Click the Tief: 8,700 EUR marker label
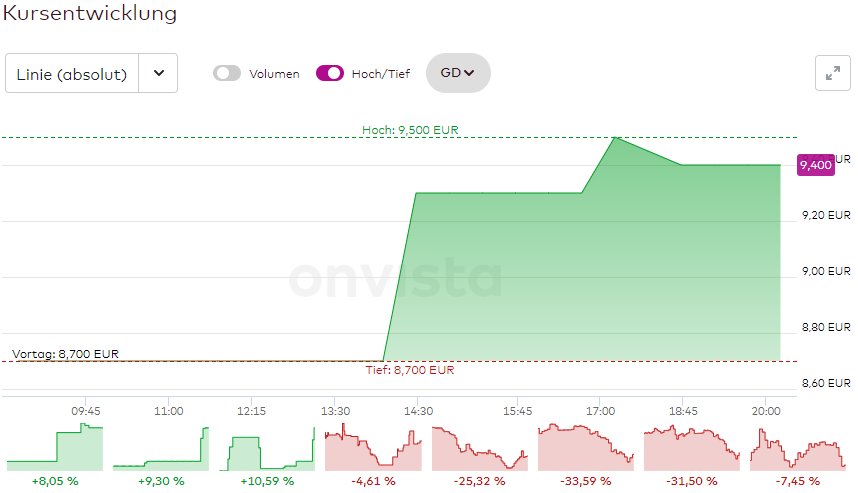This screenshot has width=858, height=493. (x=408, y=370)
